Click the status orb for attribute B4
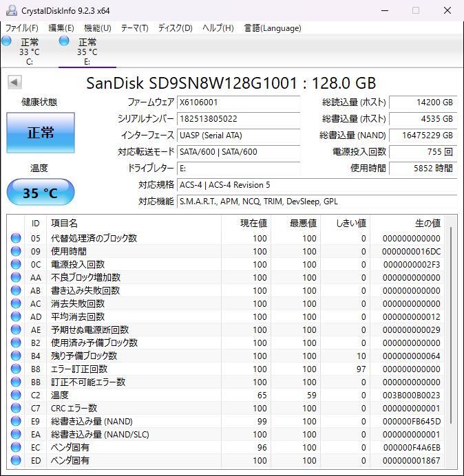Image resolution: width=464 pixels, height=476 pixels. pyautogui.click(x=16, y=356)
